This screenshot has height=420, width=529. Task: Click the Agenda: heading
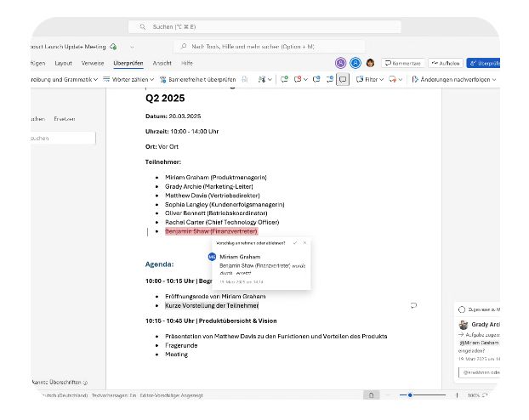tap(159, 264)
